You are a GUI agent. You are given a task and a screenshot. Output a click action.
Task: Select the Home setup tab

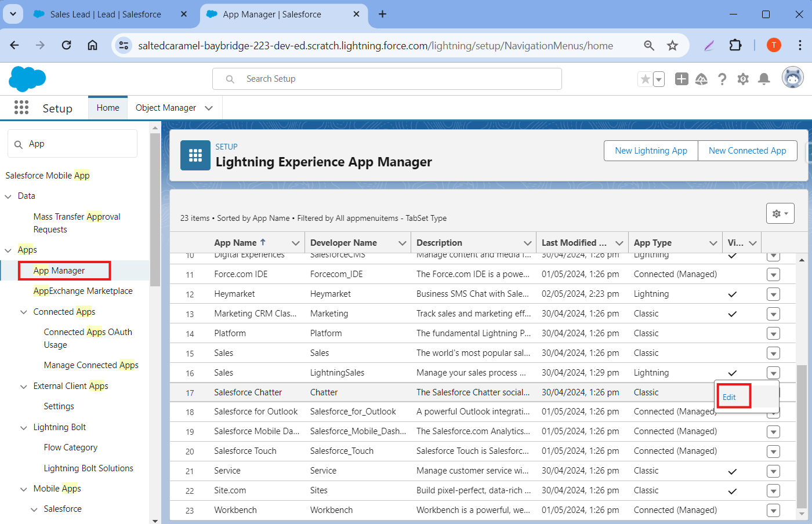click(x=108, y=108)
